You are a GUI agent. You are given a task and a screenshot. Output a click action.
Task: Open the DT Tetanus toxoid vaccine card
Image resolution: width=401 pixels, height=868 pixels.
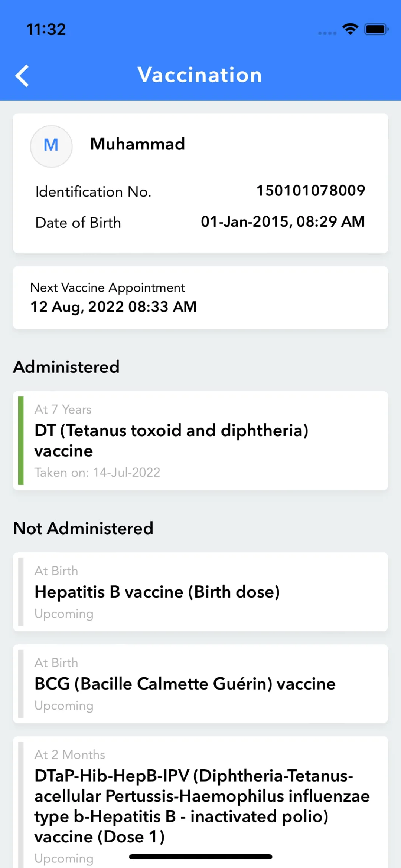pyautogui.click(x=200, y=440)
